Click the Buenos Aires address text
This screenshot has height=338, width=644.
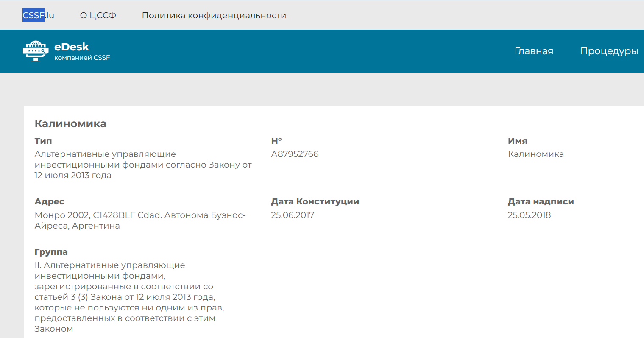140,220
